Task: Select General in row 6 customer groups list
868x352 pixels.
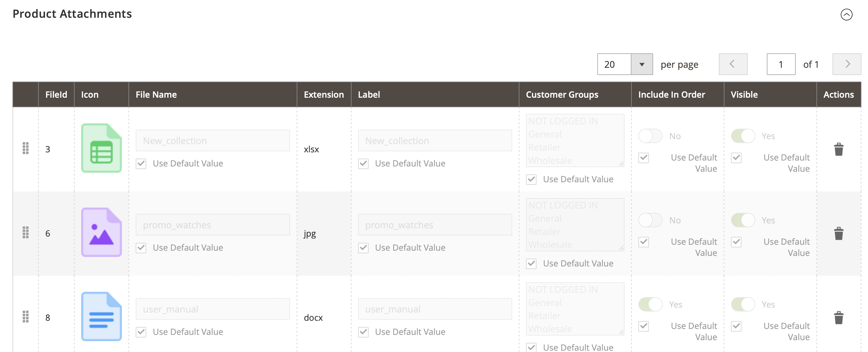Action: pos(545,219)
